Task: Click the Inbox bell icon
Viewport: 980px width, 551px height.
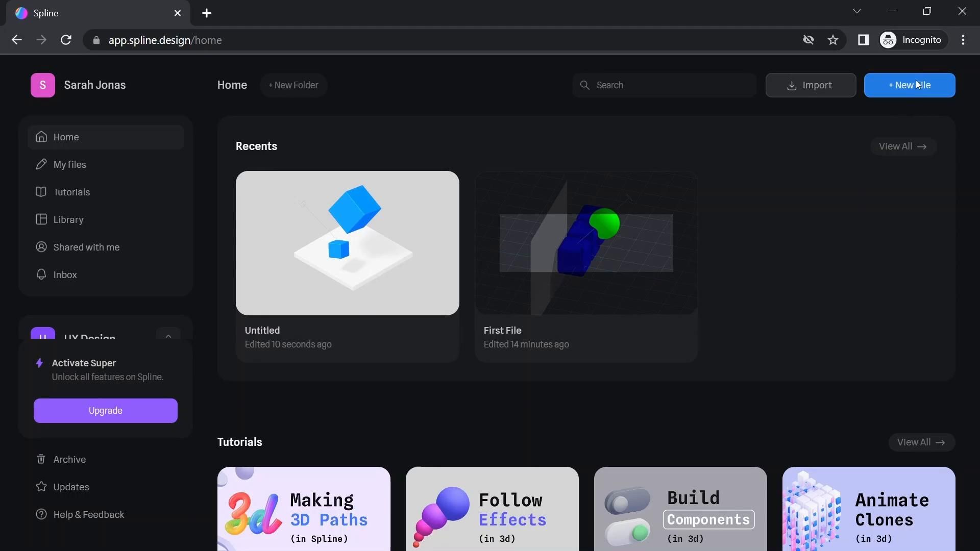Action: [x=41, y=274]
